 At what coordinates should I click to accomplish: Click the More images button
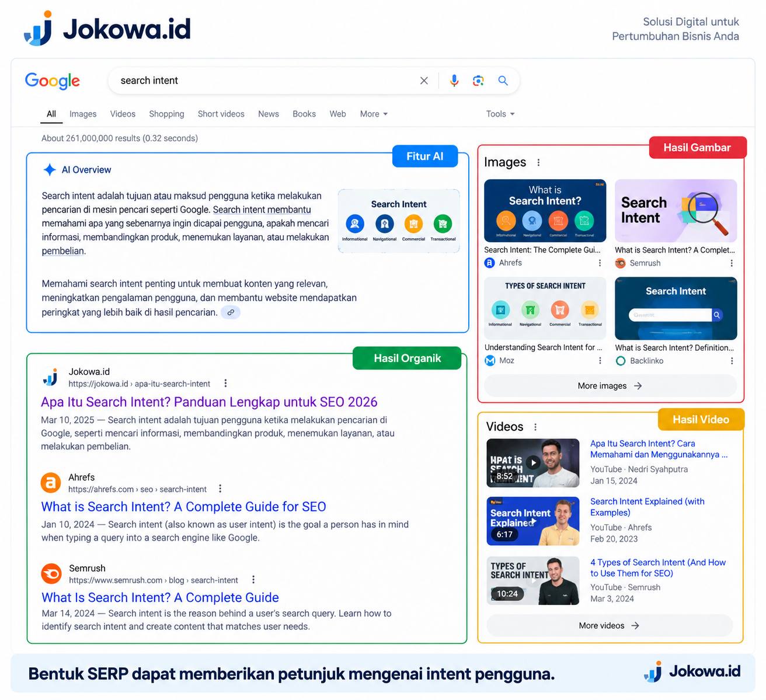[x=610, y=386]
